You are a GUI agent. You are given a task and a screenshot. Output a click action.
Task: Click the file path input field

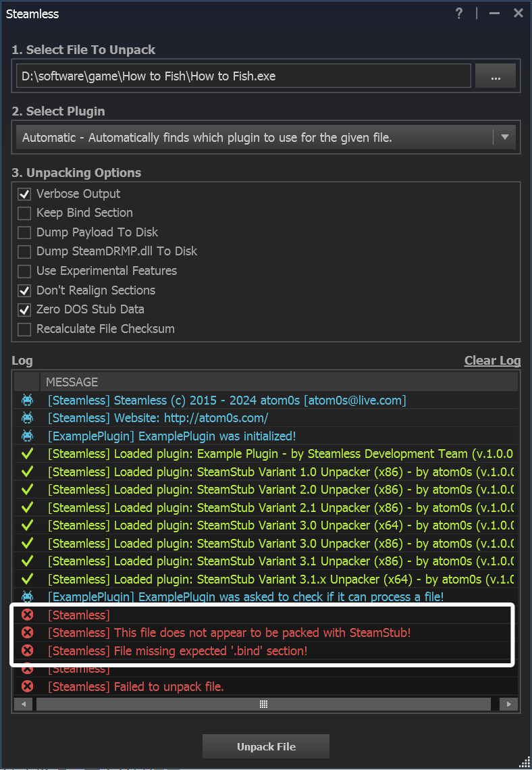[244, 76]
